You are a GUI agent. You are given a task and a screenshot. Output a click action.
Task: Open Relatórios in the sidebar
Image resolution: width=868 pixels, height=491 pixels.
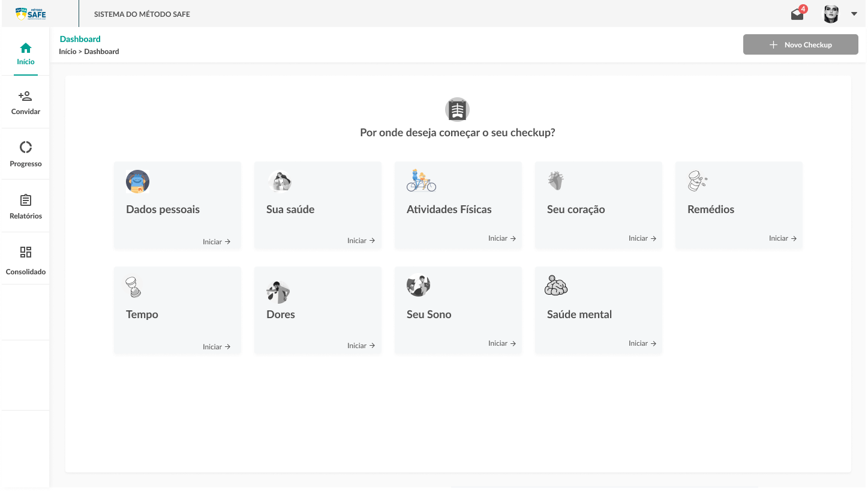[x=26, y=206]
